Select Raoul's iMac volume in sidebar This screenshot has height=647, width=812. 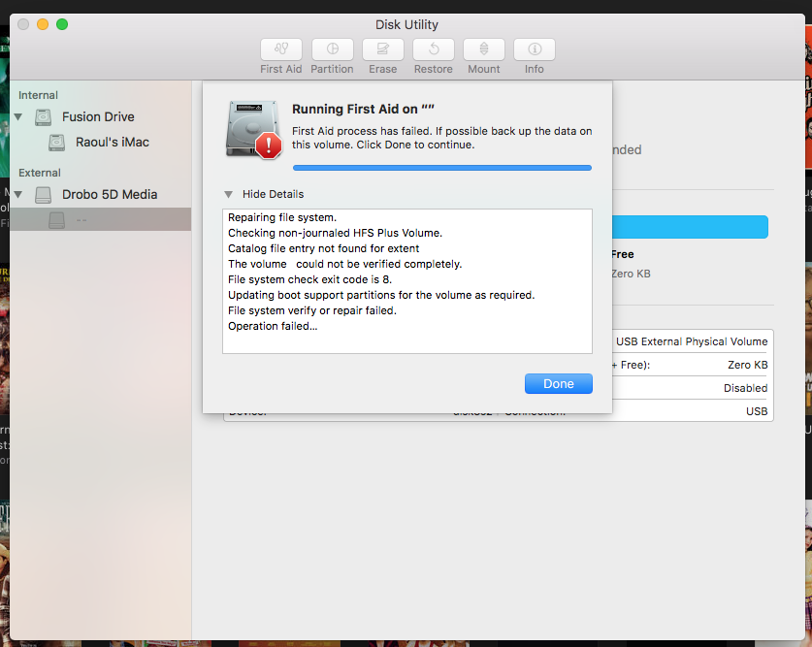pos(112,143)
